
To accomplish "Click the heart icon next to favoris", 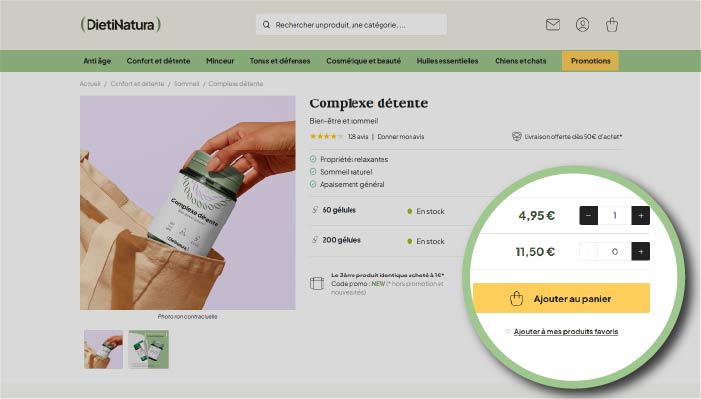I will (x=507, y=331).
